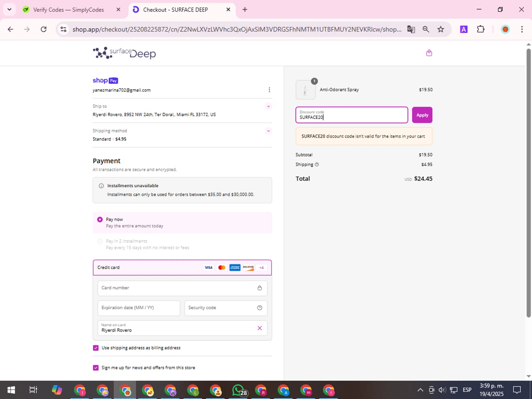Open Task View on taskbar
The image size is (532, 399).
(x=33, y=390)
